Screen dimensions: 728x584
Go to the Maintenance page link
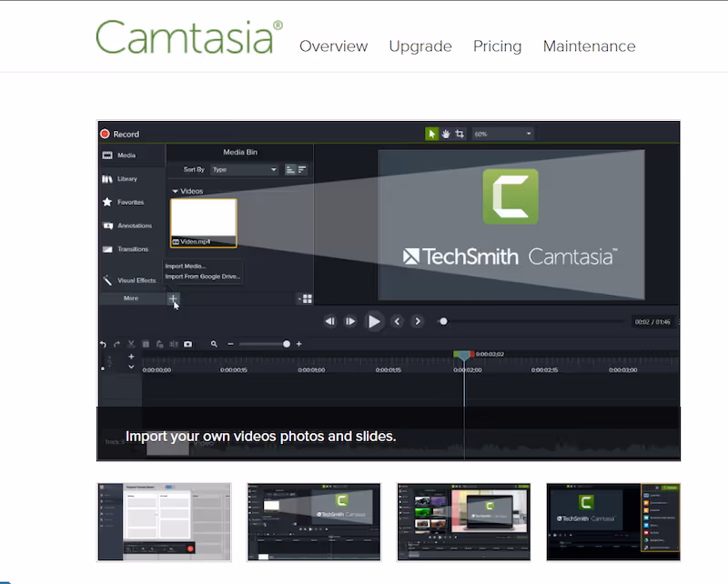pos(589,46)
